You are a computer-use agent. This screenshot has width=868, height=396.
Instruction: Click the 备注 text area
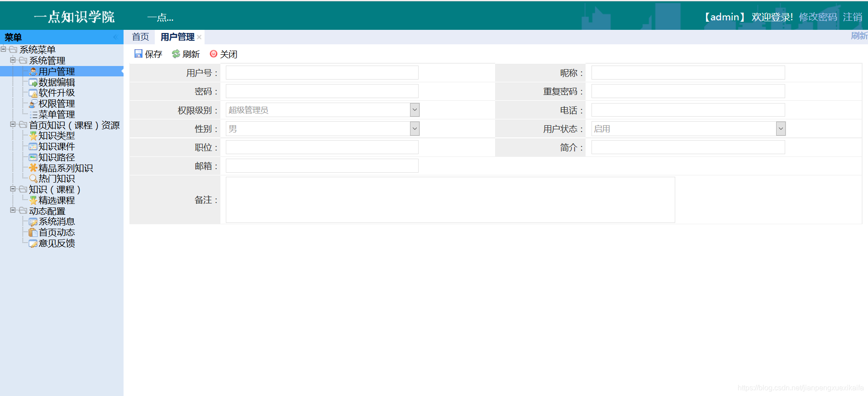(450, 200)
